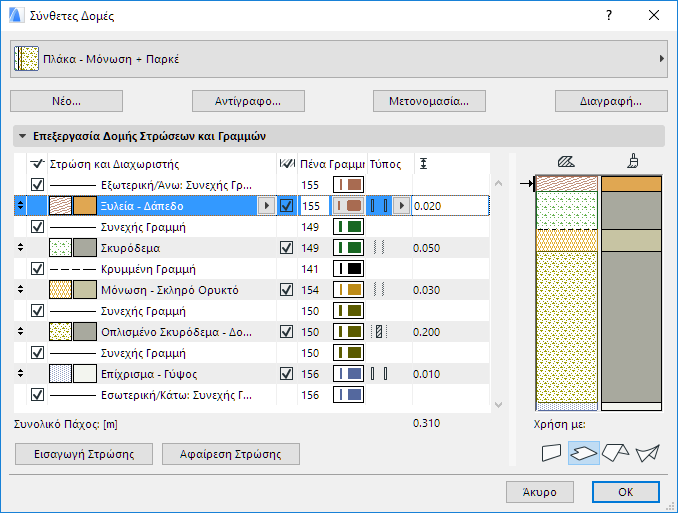
Task: Click the type icon for Μόνωση - Σκληρό Ορυκτό
Action: point(379,290)
